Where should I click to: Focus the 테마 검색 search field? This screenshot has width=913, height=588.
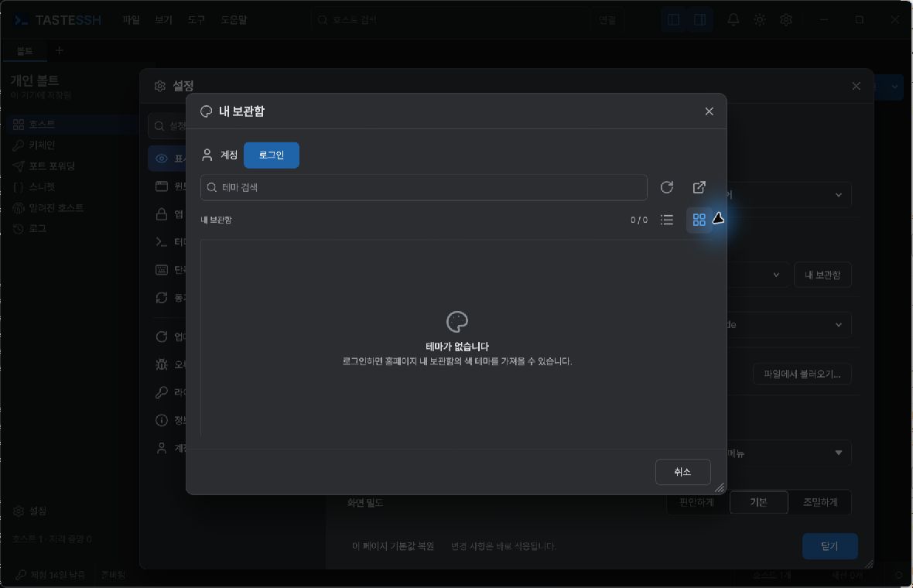click(424, 187)
